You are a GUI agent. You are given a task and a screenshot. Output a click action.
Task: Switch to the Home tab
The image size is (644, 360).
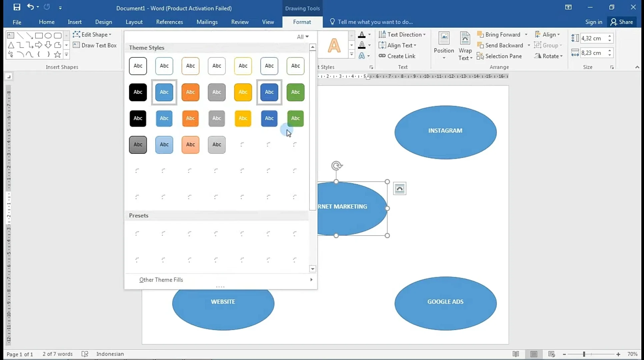pyautogui.click(x=47, y=22)
